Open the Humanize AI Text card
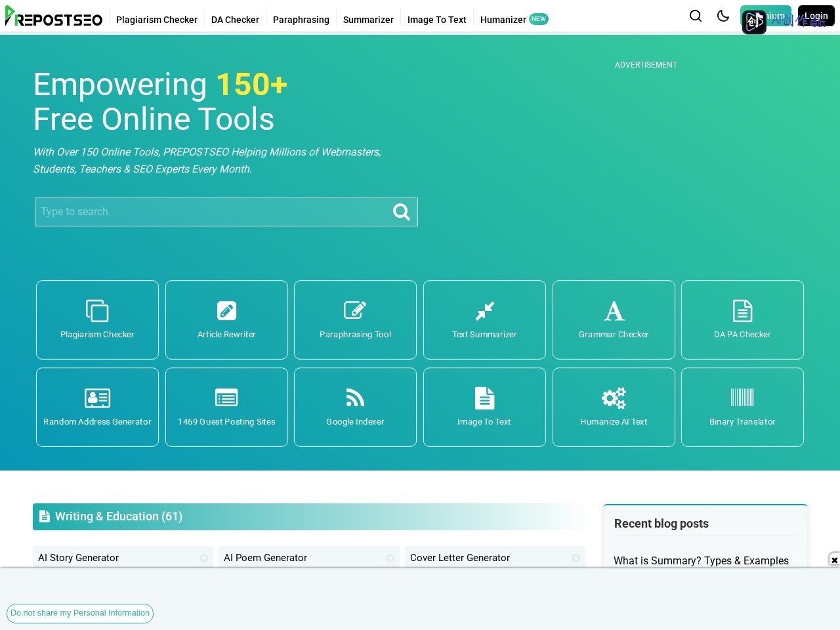This screenshot has width=840, height=630. pyautogui.click(x=614, y=407)
